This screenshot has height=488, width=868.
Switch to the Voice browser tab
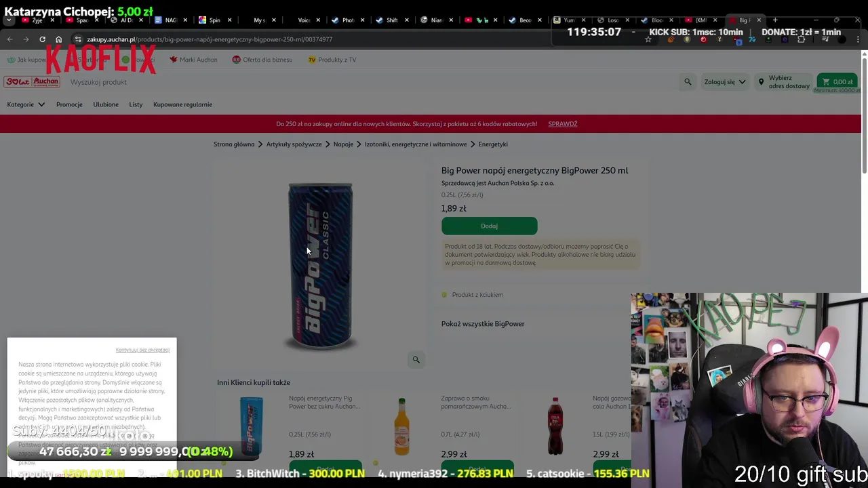pos(303,20)
